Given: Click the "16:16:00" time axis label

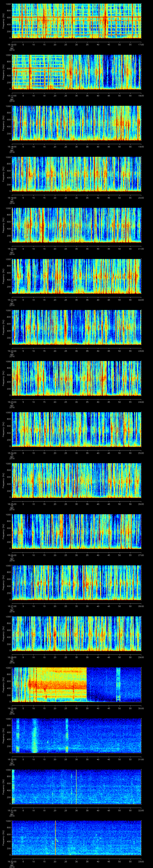Looking at the screenshot, I should pos(12,44).
